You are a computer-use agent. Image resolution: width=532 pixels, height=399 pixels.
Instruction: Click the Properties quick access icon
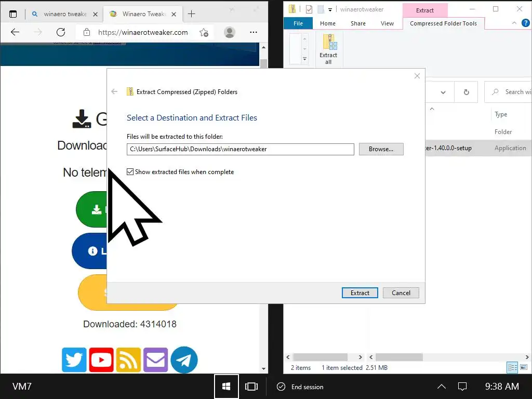tap(309, 9)
